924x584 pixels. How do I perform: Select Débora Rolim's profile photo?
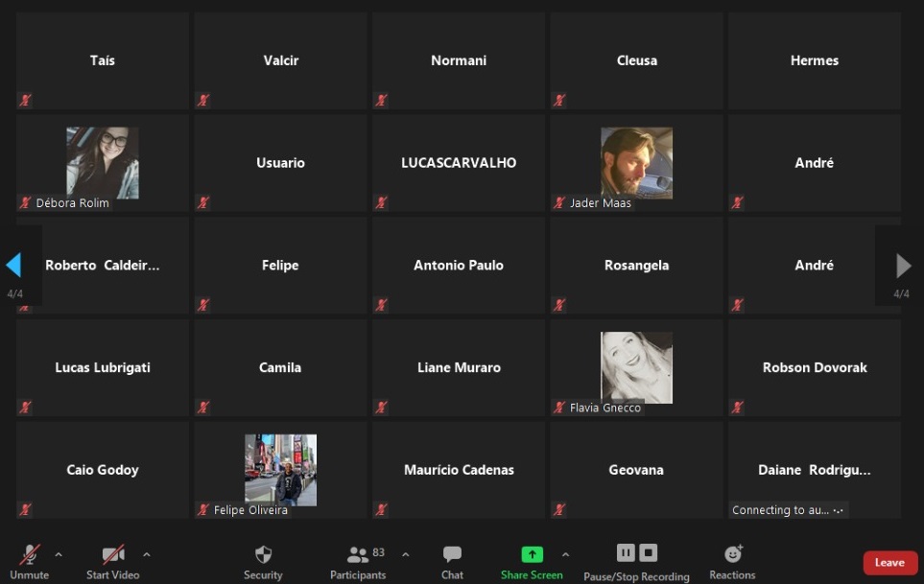click(103, 163)
